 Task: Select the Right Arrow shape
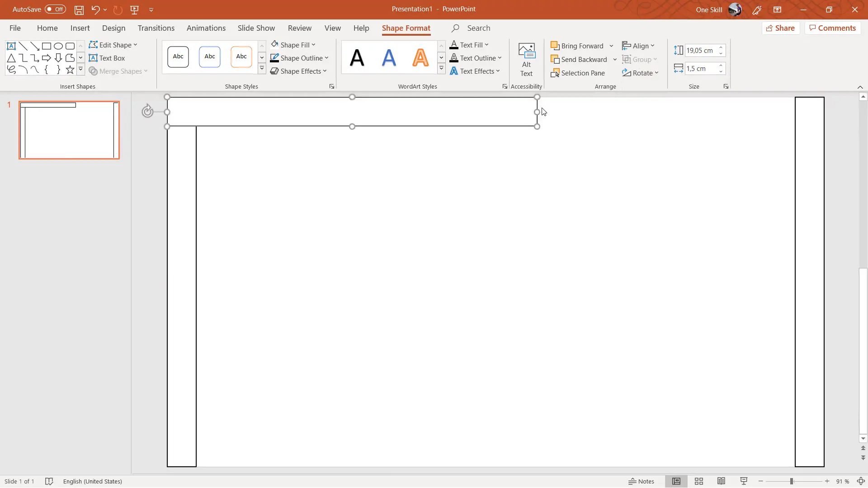[47, 58]
